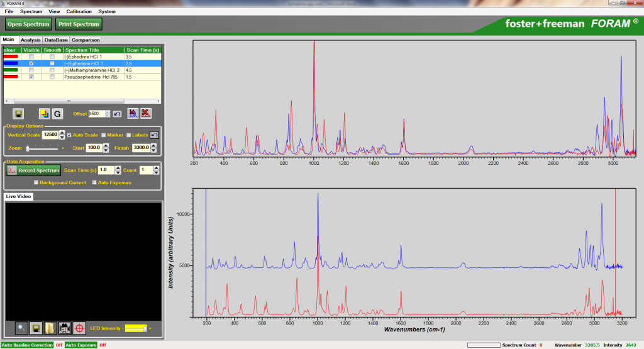Open the Calibration menu
This screenshot has width=644, height=349.
[79, 11]
